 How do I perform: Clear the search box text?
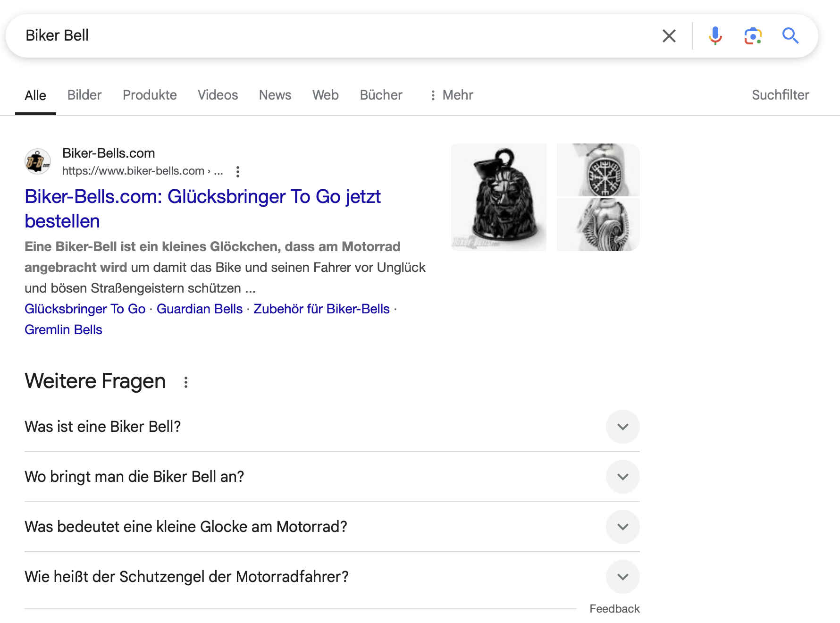pyautogui.click(x=669, y=36)
